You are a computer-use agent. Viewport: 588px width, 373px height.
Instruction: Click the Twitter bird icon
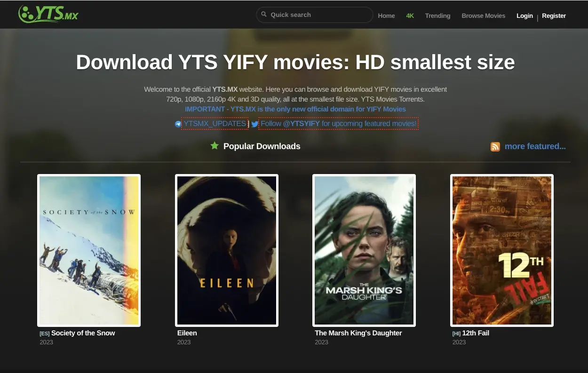pos(254,124)
